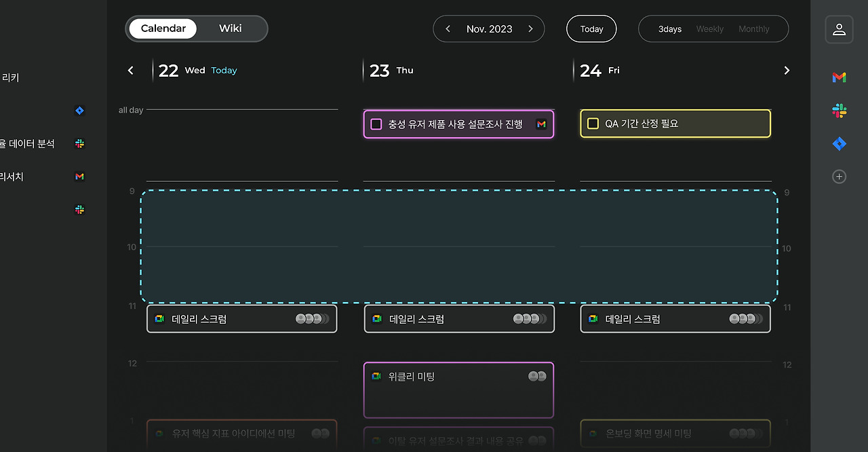Image resolution: width=868 pixels, height=452 pixels.
Task: Open the 위클리 미팅 event
Action: (459, 390)
